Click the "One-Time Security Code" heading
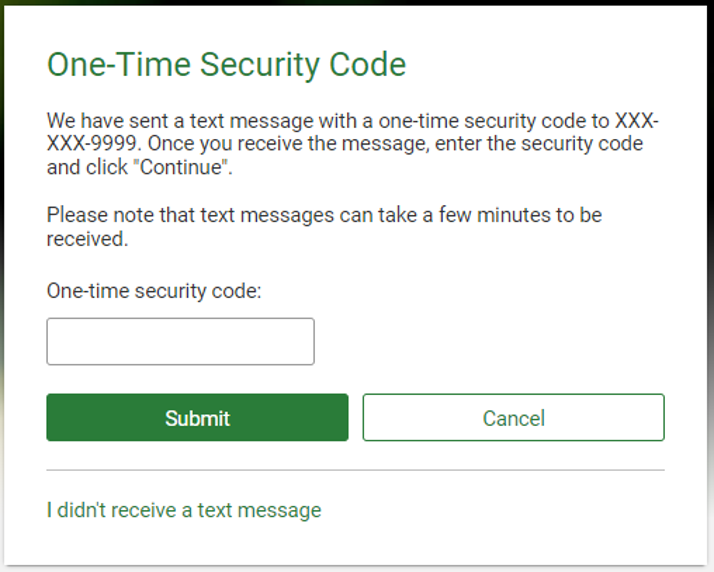The height and width of the screenshot is (572, 714). click(226, 65)
